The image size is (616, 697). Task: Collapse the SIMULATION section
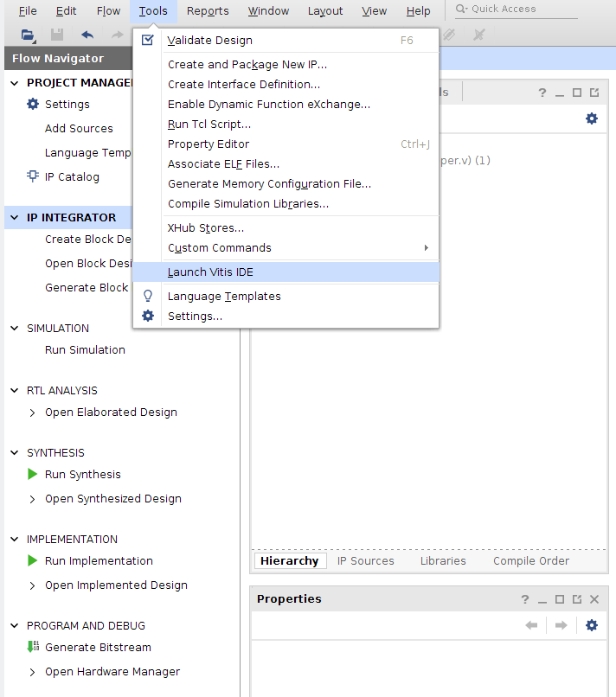[x=15, y=328]
